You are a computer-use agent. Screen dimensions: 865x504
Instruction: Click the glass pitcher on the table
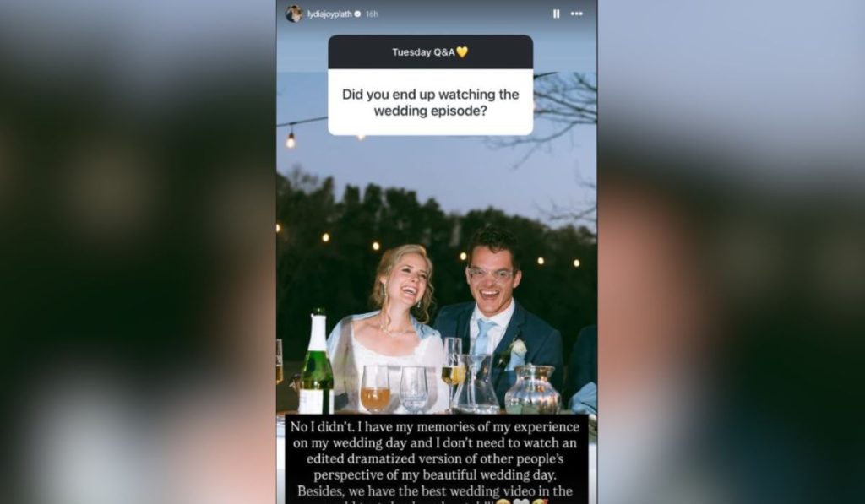click(476, 383)
